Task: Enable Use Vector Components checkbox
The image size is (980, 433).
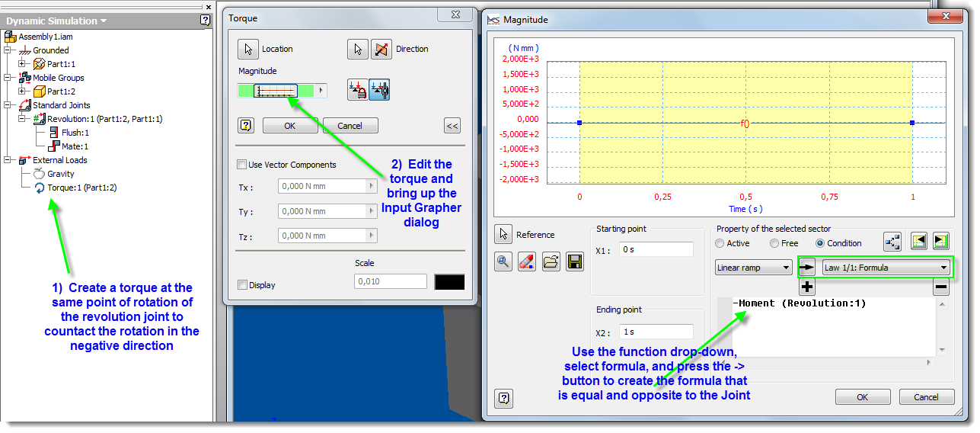Action: 242,165
